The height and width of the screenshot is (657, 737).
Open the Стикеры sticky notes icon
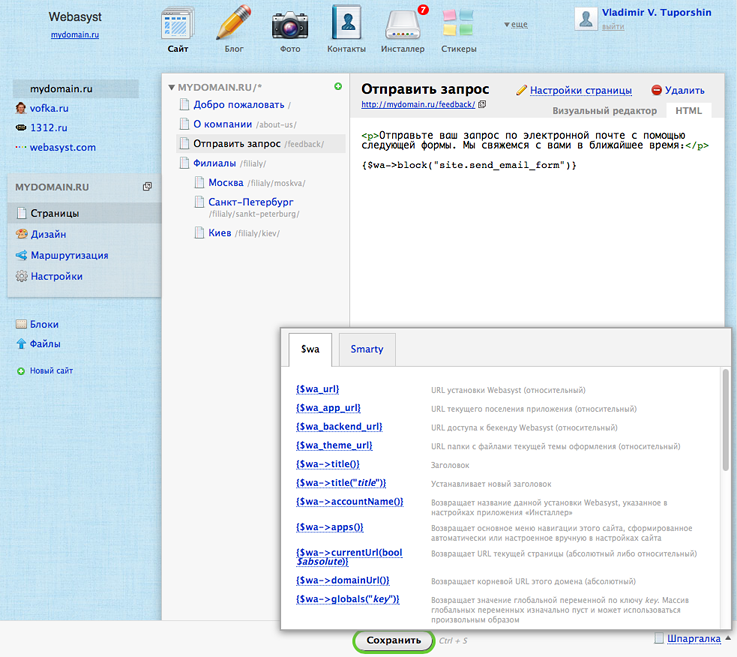click(458, 23)
